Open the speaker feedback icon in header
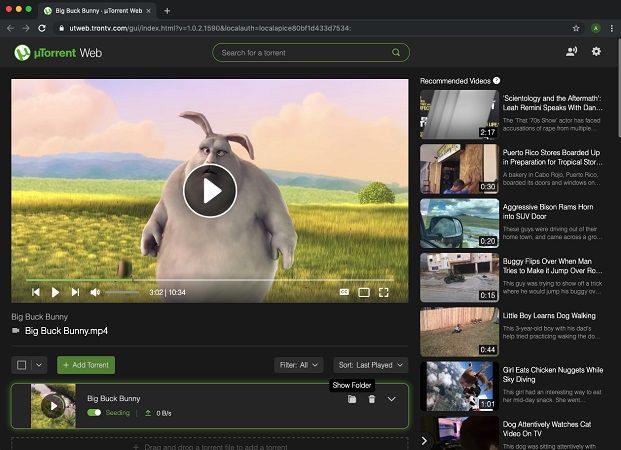Image resolution: width=621 pixels, height=450 pixels. coord(571,51)
